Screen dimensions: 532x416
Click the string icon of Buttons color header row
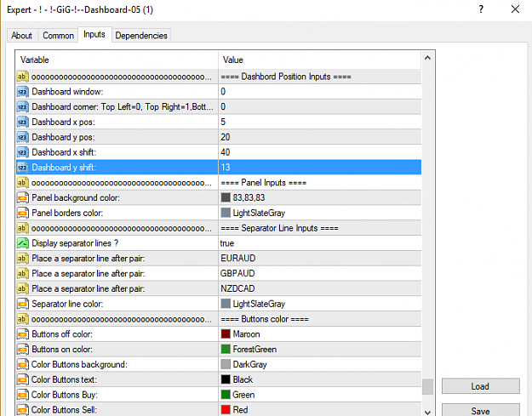pos(22,319)
